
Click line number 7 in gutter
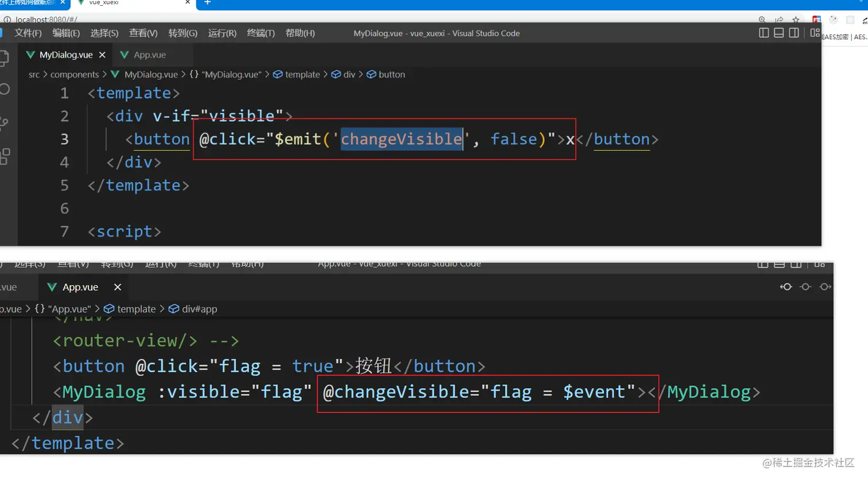tap(64, 232)
